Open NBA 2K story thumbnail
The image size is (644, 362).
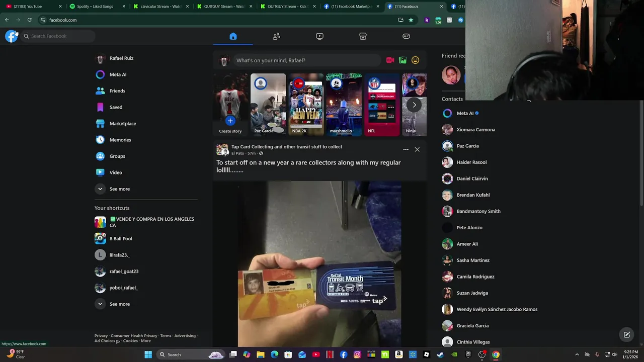tap(306, 105)
